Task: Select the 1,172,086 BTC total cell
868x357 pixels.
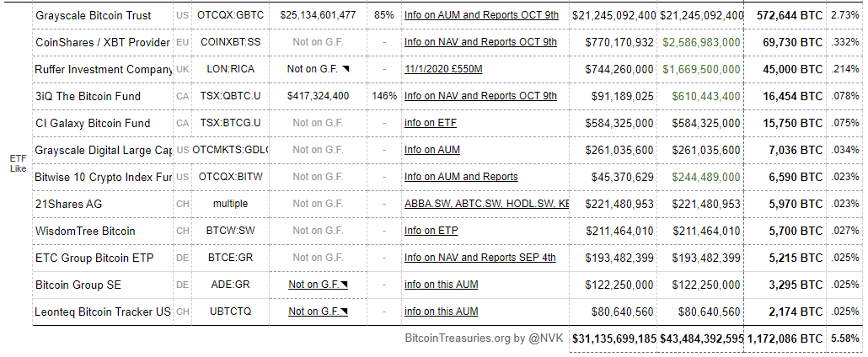Action: point(785,338)
